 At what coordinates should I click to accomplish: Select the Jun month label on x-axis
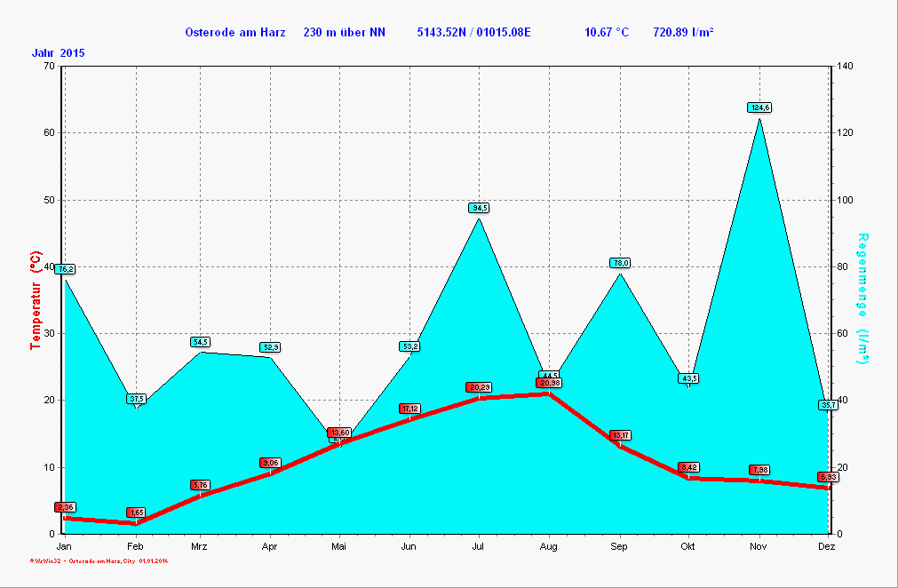[409, 546]
